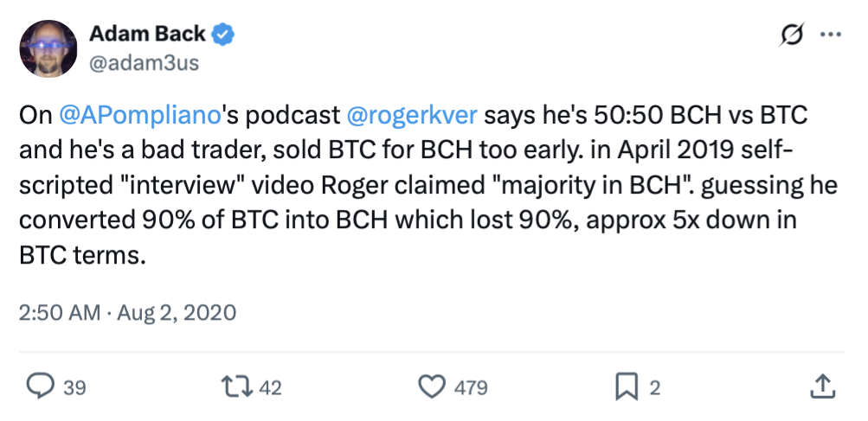Screen dimensions: 868x421
Task: Visit the @rogerkver mention profile
Action: pyautogui.click(x=413, y=115)
